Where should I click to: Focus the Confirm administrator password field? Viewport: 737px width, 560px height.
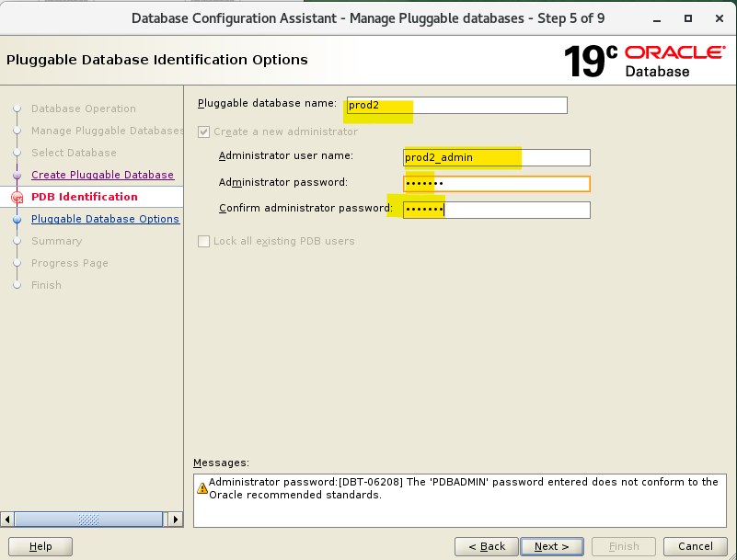click(497, 210)
